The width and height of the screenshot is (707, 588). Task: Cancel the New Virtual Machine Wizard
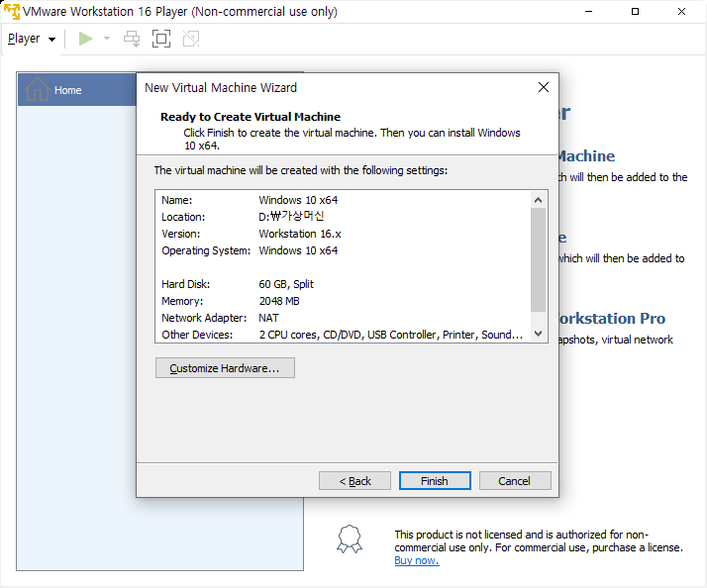(515, 481)
